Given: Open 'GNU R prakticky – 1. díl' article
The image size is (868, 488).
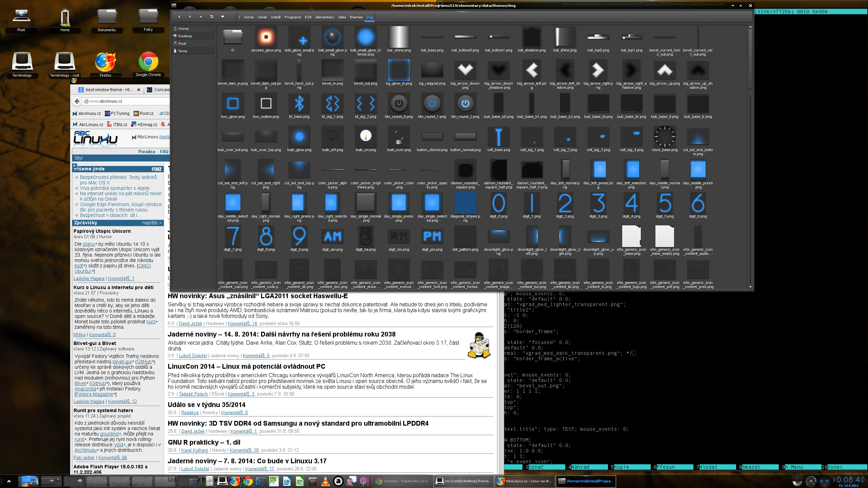Looking at the screenshot, I should [x=204, y=442].
